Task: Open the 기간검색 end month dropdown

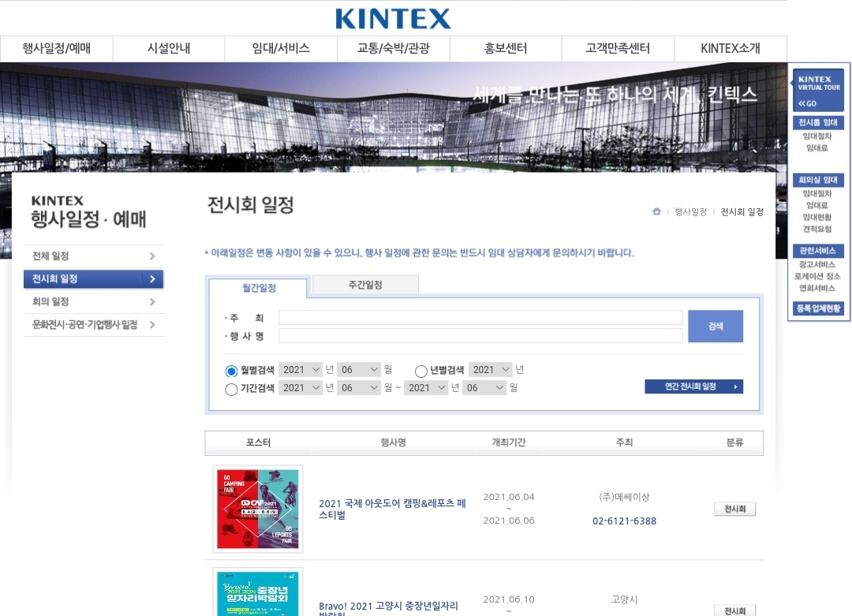Action: pos(484,388)
